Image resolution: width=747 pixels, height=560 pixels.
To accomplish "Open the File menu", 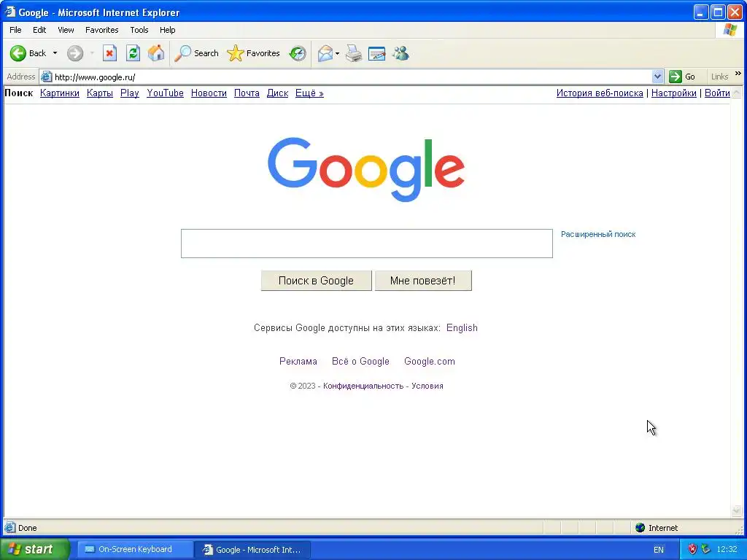I will pos(15,30).
